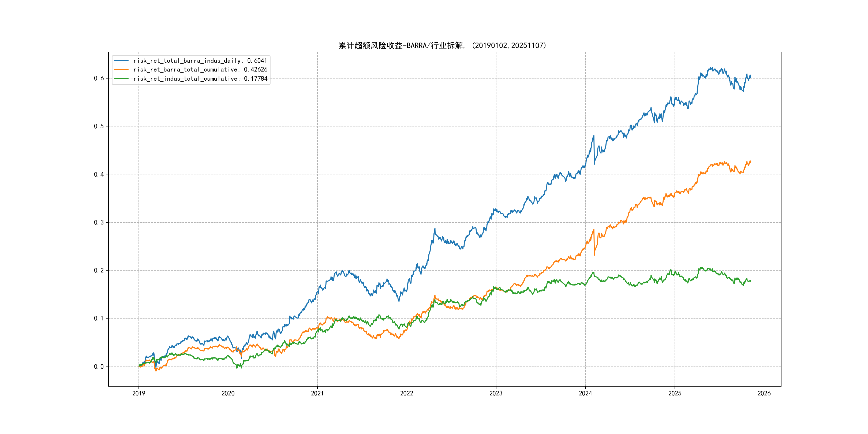
Task: Click the chart title text
Action: [442, 46]
